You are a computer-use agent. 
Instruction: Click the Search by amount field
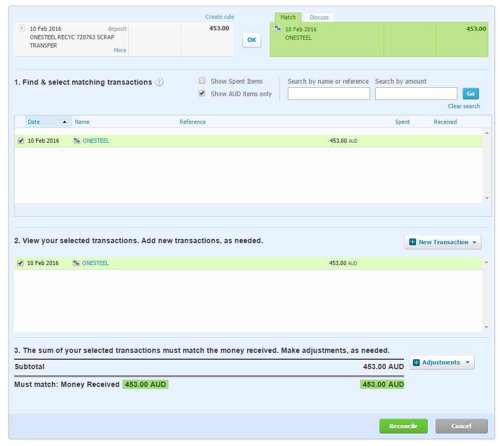[x=416, y=94]
